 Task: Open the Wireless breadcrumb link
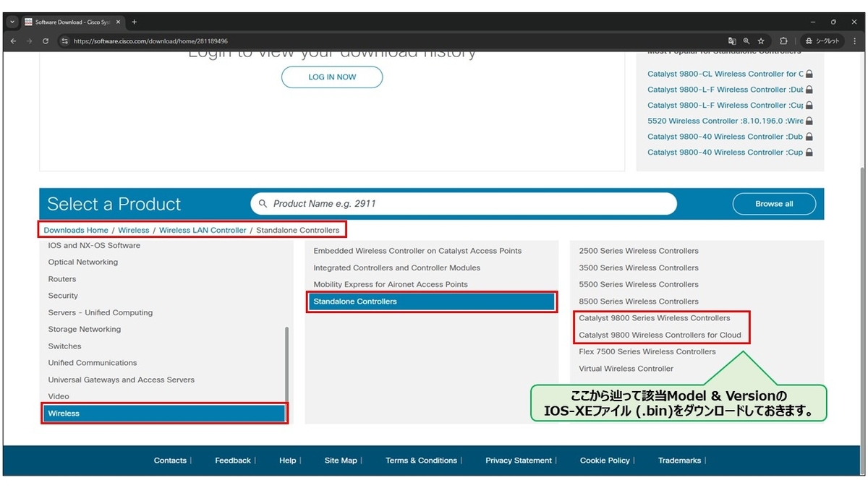pyautogui.click(x=134, y=230)
